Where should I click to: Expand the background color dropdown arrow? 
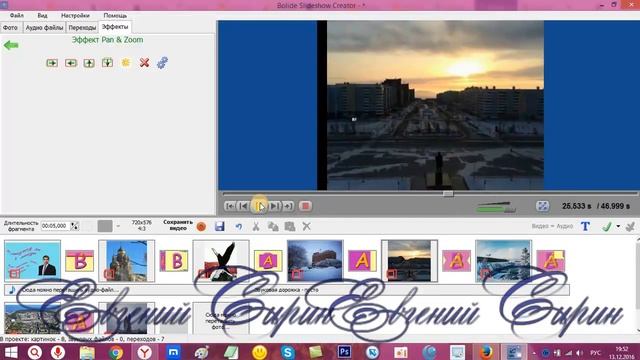pos(118,226)
